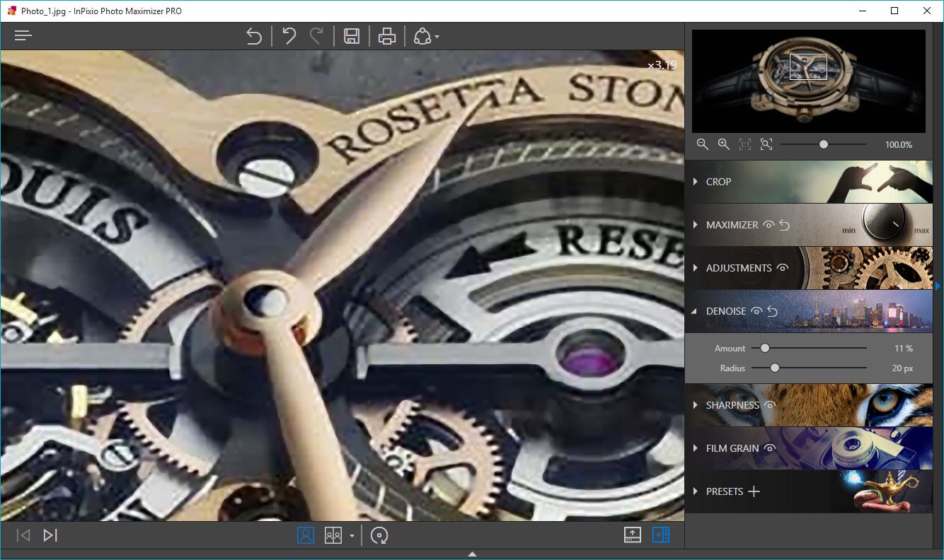Open the share dropdown arrow
944x560 pixels.
pos(437,37)
